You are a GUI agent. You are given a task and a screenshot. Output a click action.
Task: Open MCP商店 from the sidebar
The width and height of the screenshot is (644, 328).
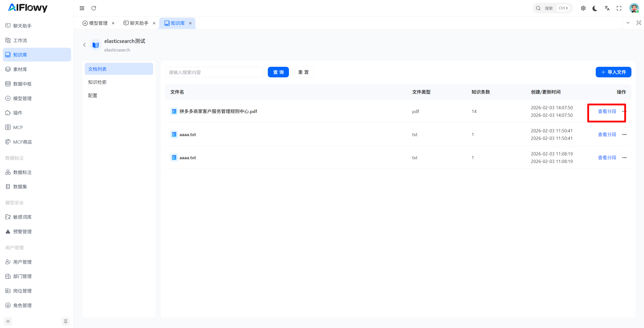tap(22, 142)
